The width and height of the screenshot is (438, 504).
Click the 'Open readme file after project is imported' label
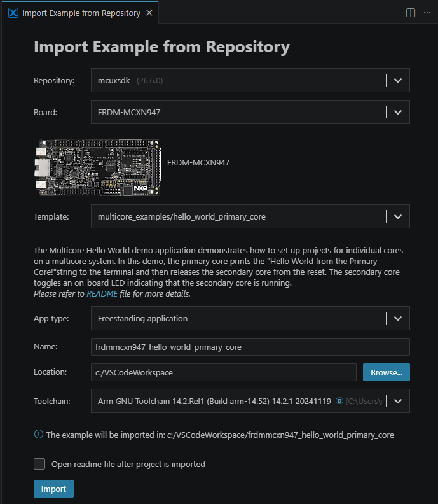click(x=128, y=465)
